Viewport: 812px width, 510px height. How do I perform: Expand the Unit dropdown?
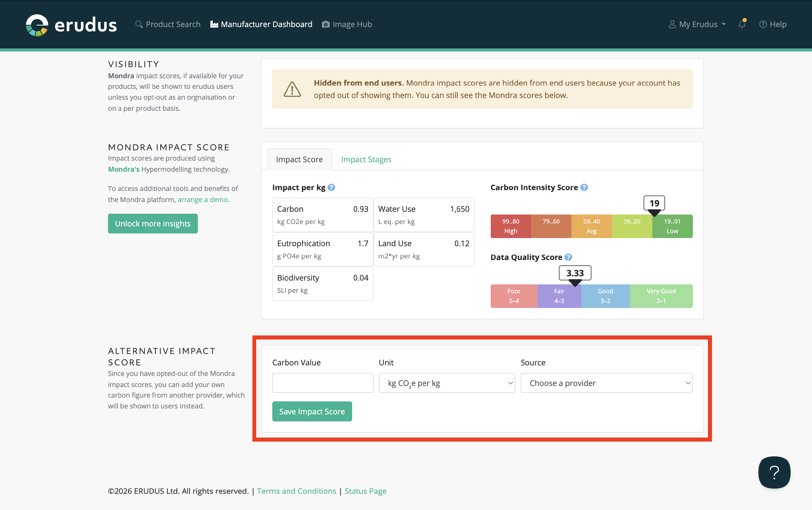coord(447,383)
